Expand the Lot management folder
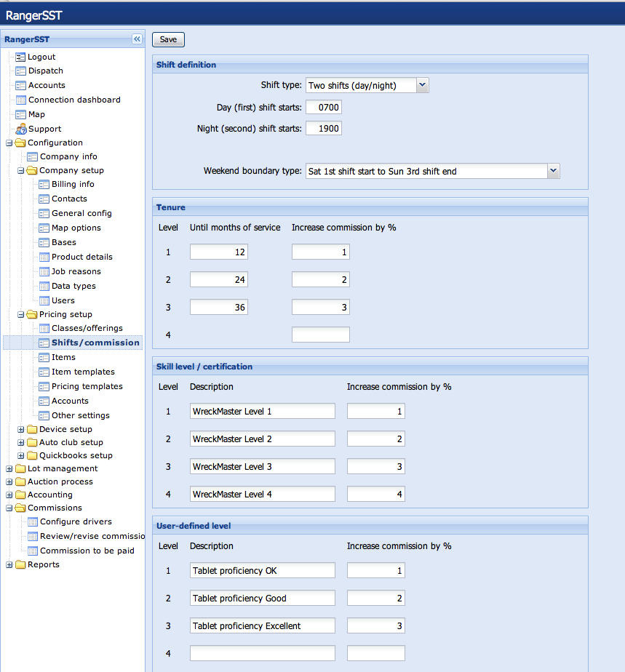 click(x=9, y=468)
